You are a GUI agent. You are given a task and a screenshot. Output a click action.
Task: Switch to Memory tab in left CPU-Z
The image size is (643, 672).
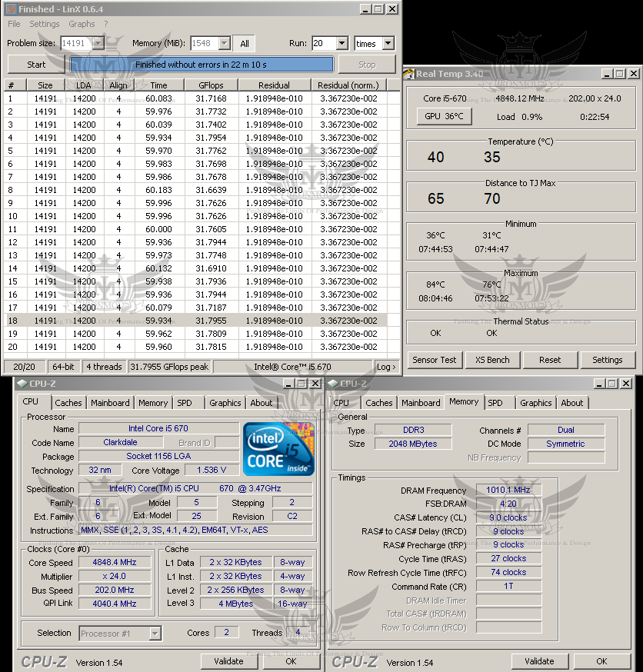153,403
